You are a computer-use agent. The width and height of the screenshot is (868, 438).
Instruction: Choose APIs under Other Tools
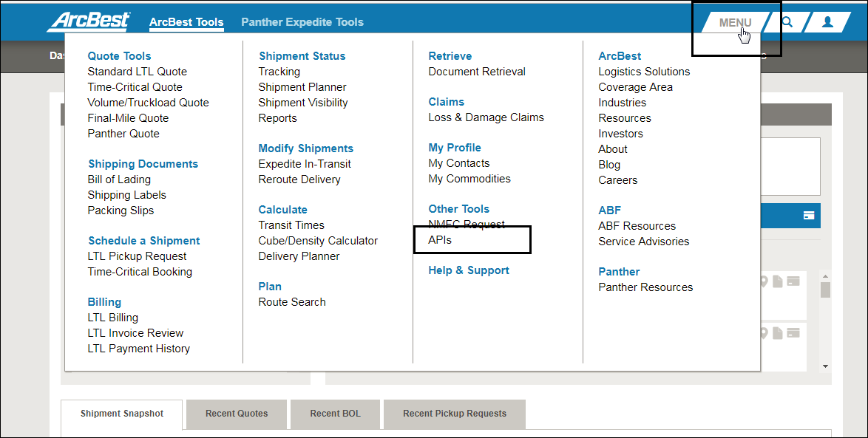point(440,240)
